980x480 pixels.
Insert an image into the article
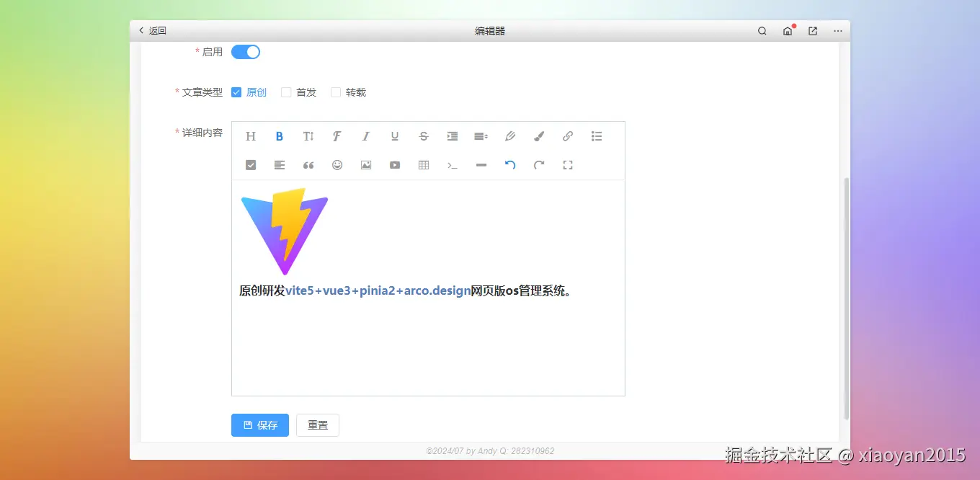point(365,165)
